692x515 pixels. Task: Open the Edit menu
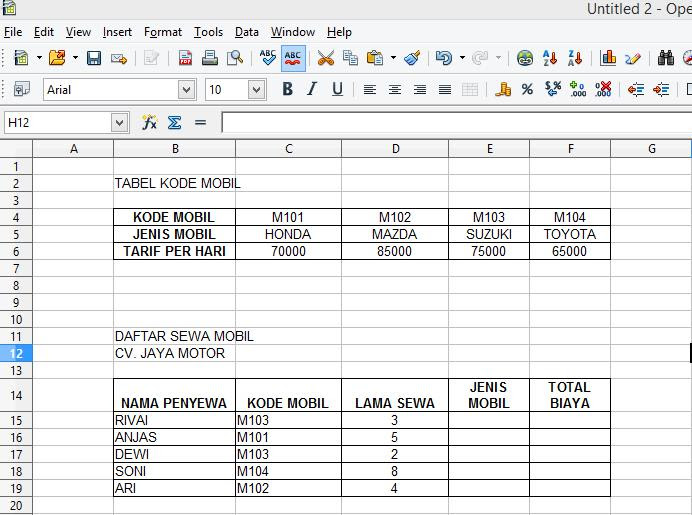(44, 32)
